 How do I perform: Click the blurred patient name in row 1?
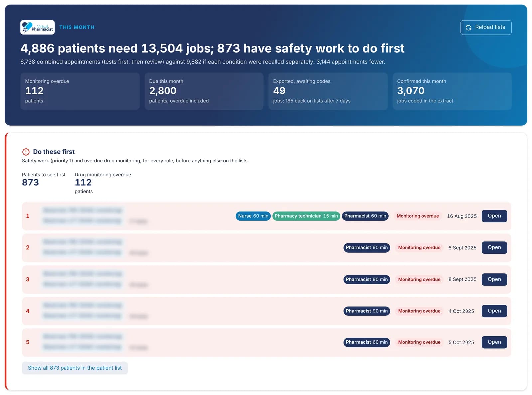click(83, 210)
